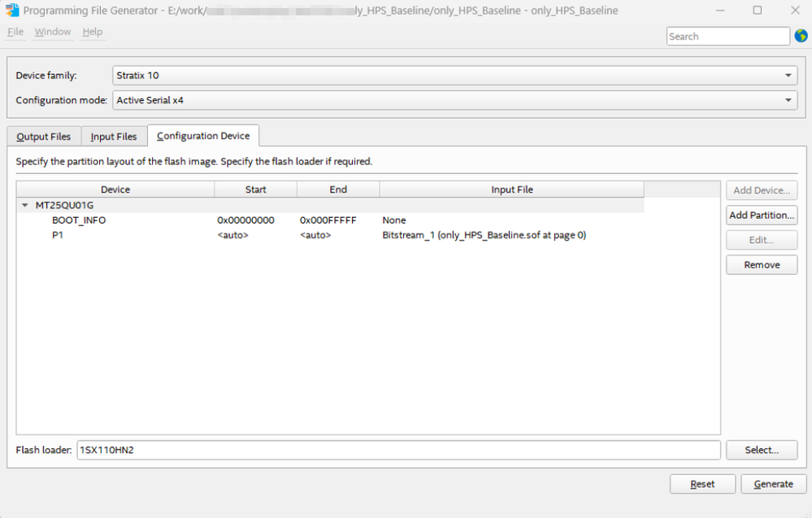Click the Start column header

[x=256, y=189]
